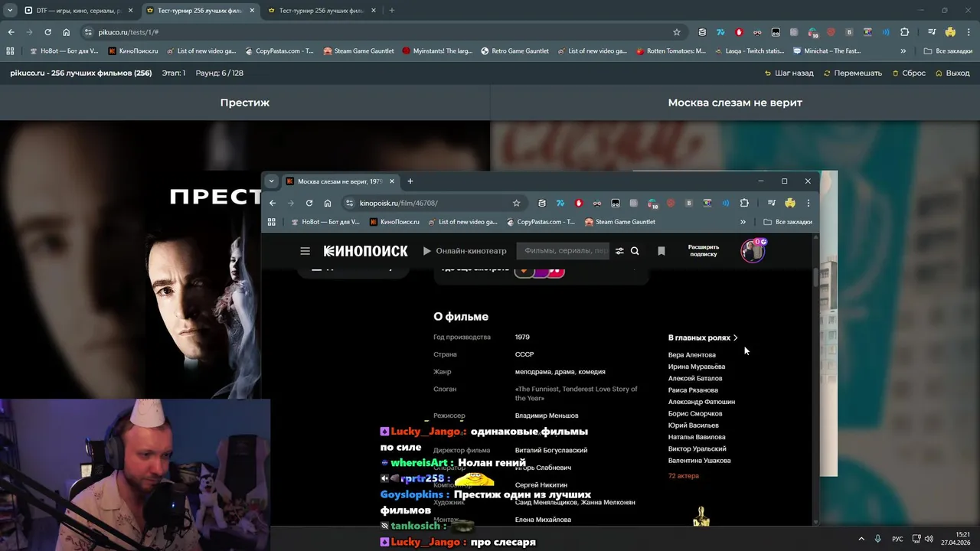Image resolution: width=980 pixels, height=551 pixels.
Task: Open home page in pikuco window
Action: tap(66, 32)
